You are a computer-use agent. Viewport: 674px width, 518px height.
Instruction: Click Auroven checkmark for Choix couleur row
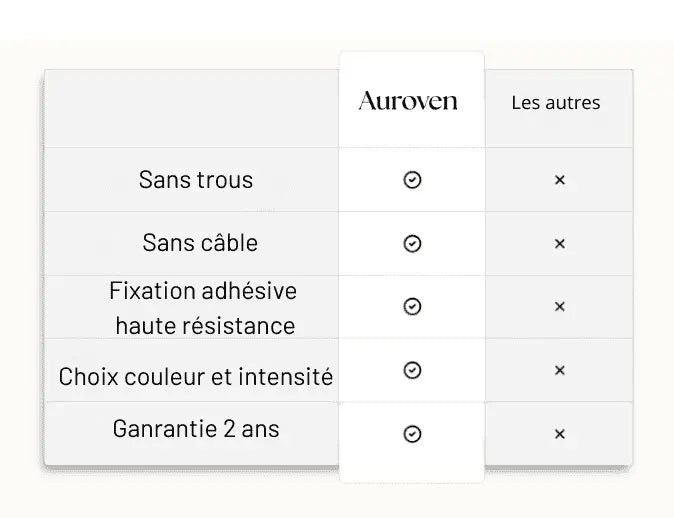(412, 370)
